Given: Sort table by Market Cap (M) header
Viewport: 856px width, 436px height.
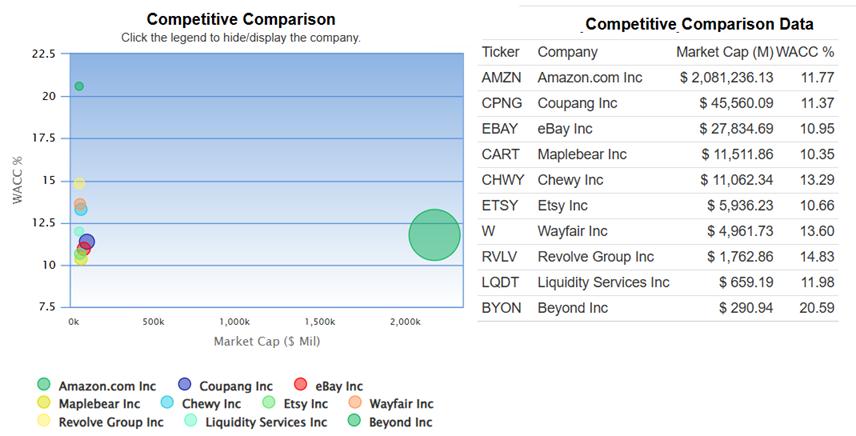Looking at the screenshot, I should pos(724,52).
